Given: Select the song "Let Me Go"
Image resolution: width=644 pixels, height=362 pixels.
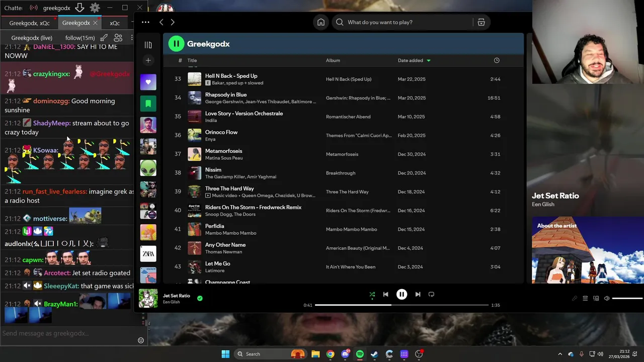Looking at the screenshot, I should (x=218, y=263).
